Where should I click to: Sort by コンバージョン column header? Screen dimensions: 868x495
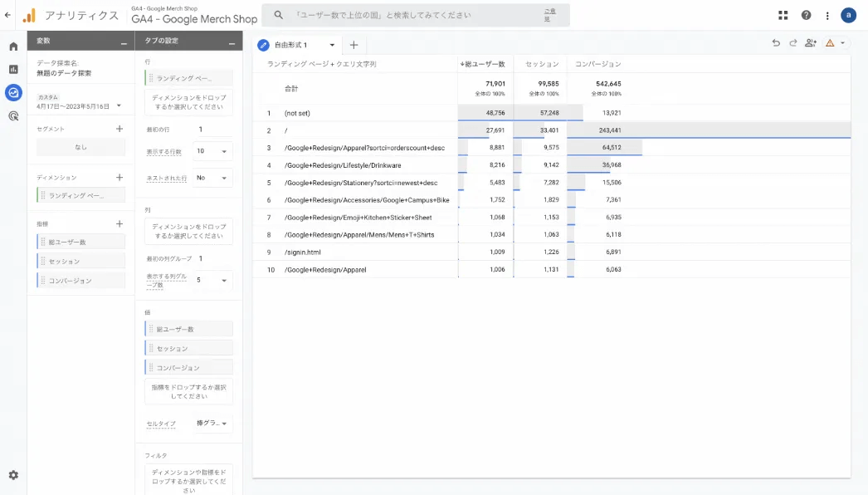[x=597, y=64]
